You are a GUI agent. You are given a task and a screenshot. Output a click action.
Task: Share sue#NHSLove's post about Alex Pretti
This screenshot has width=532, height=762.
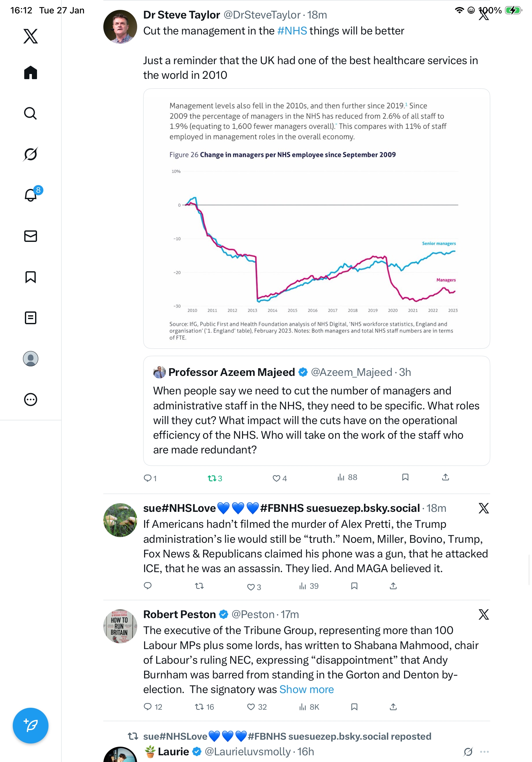pos(393,586)
